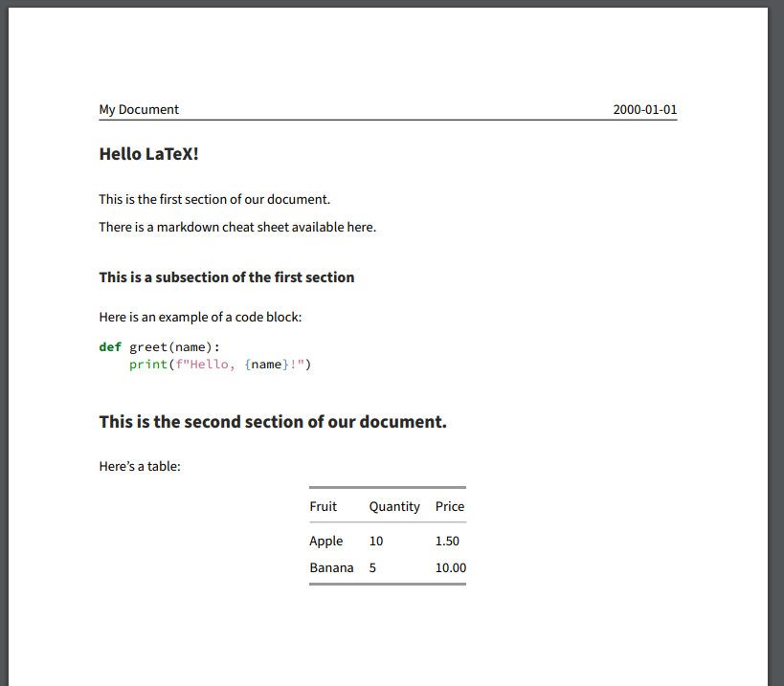Click the "Price" column header

tap(449, 506)
